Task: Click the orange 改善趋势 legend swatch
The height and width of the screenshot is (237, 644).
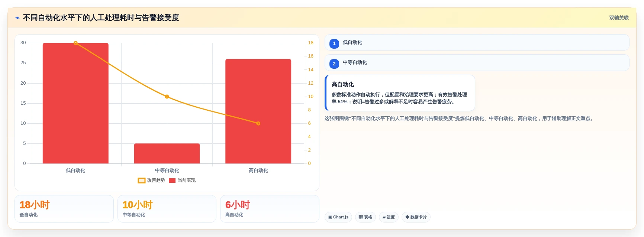Action: [142, 181]
